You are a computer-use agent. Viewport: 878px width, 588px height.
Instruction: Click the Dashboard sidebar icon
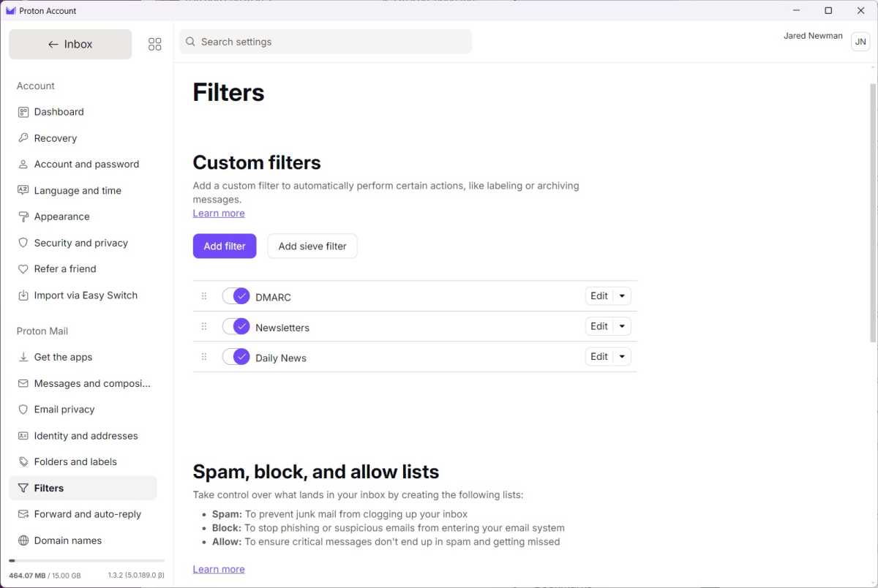tap(23, 112)
